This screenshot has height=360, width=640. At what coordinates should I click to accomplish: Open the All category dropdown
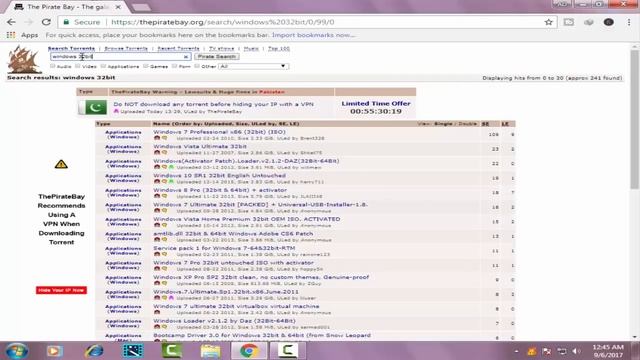point(253,66)
